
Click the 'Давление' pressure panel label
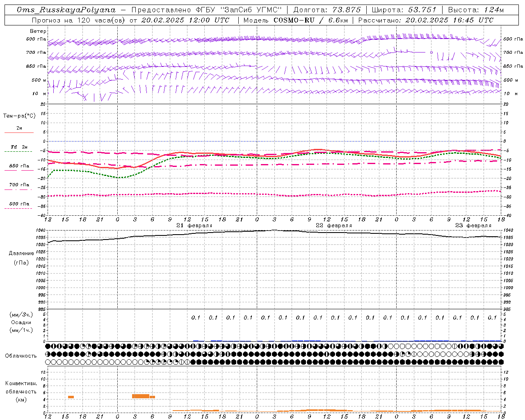click(21, 253)
